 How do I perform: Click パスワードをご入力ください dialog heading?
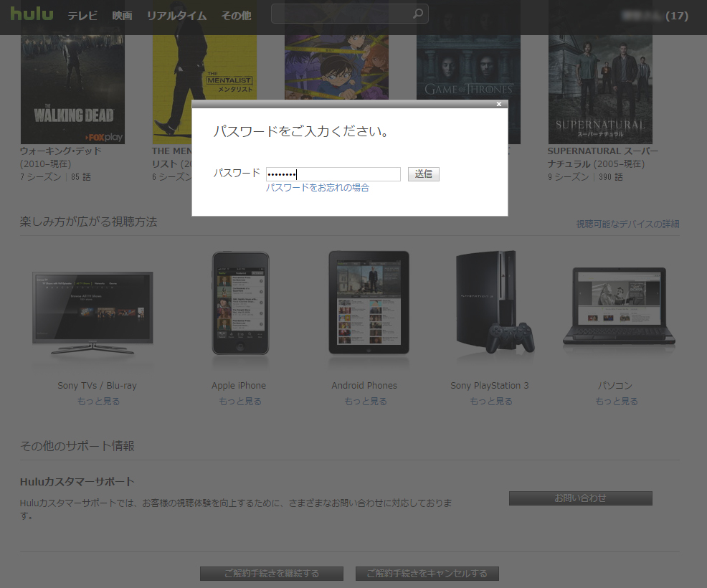(300, 132)
